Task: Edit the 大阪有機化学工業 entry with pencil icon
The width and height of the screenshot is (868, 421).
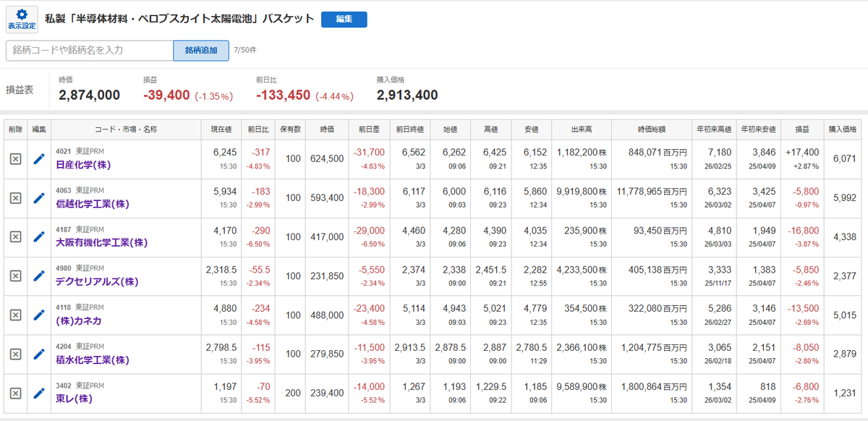Action: [x=39, y=237]
